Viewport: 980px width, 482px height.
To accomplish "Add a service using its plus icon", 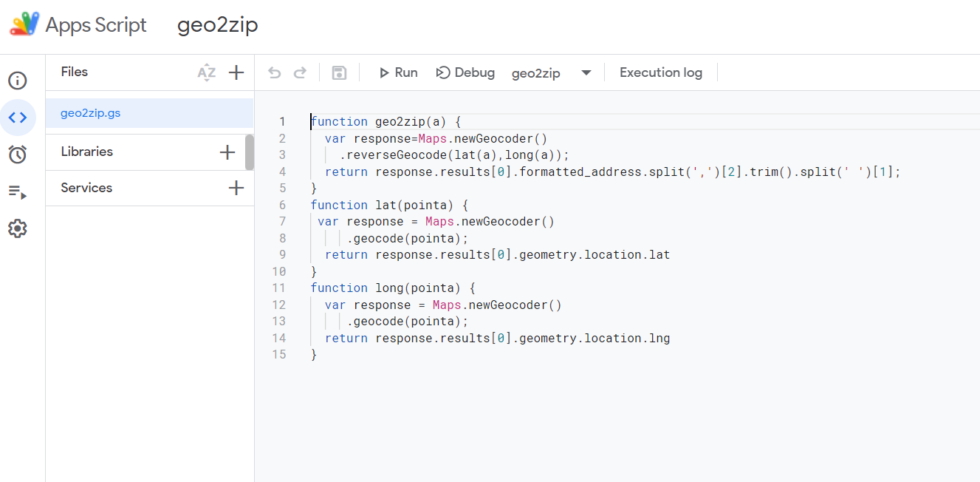I will coord(236,188).
